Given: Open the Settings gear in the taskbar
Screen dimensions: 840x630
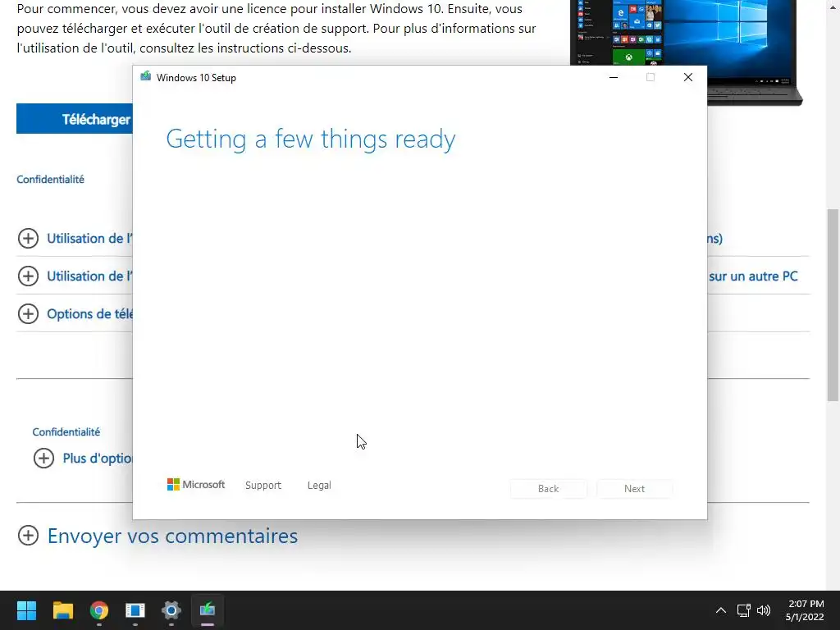Looking at the screenshot, I should (171, 610).
